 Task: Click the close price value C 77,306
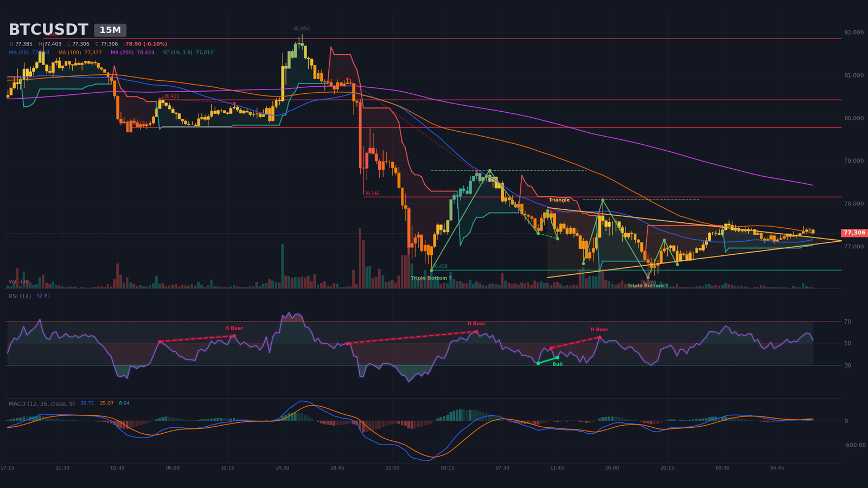point(106,44)
